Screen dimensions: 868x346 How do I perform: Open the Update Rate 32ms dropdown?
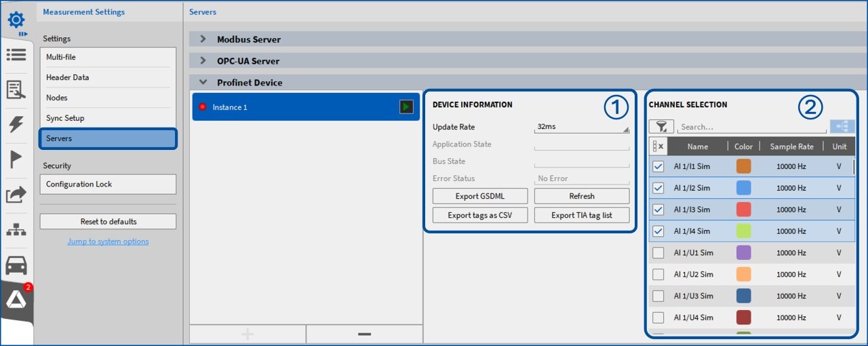pyautogui.click(x=582, y=127)
